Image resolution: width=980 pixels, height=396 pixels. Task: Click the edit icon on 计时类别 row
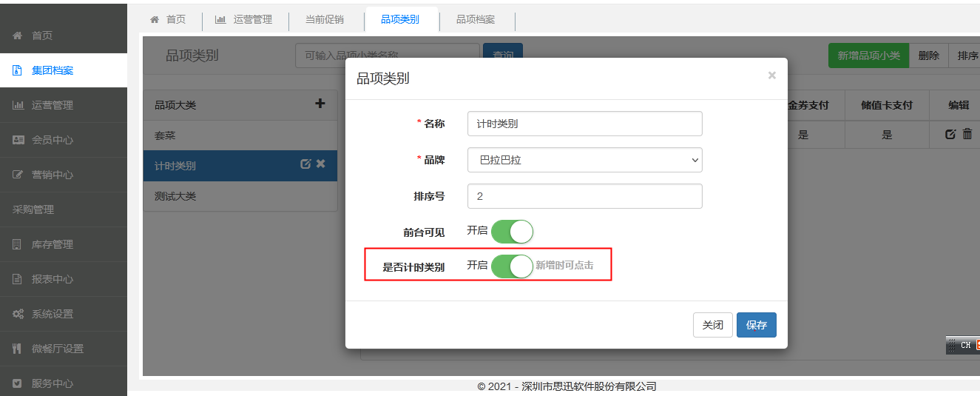point(305,164)
